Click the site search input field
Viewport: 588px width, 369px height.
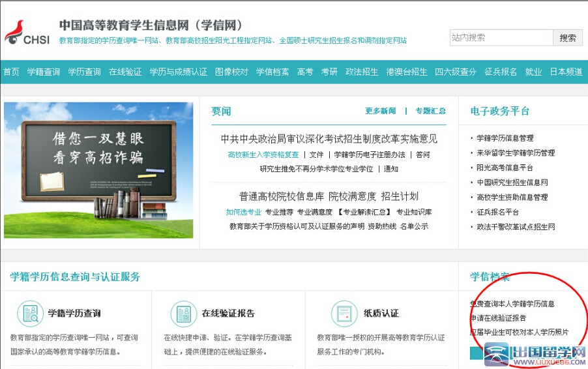(x=501, y=38)
